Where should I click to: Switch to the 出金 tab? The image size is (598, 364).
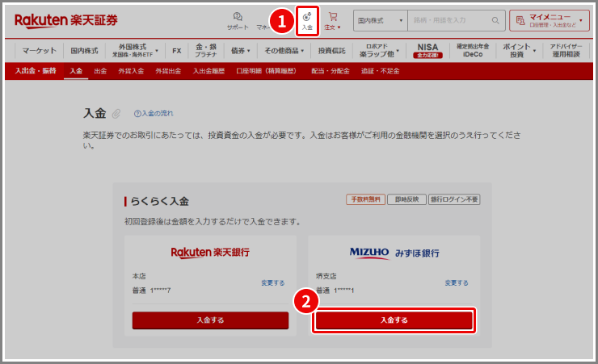100,71
